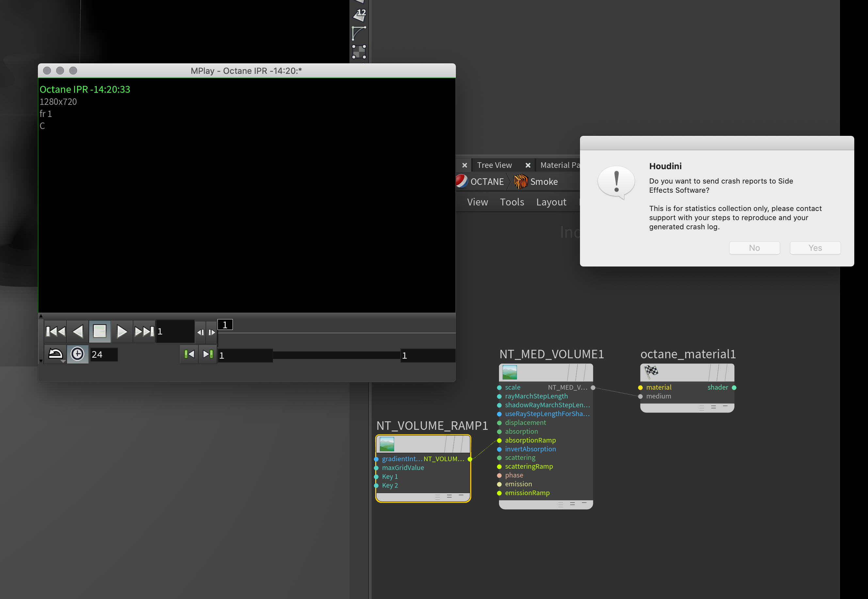Click the green-marked range start button
This screenshot has height=599, width=868.
click(x=189, y=354)
